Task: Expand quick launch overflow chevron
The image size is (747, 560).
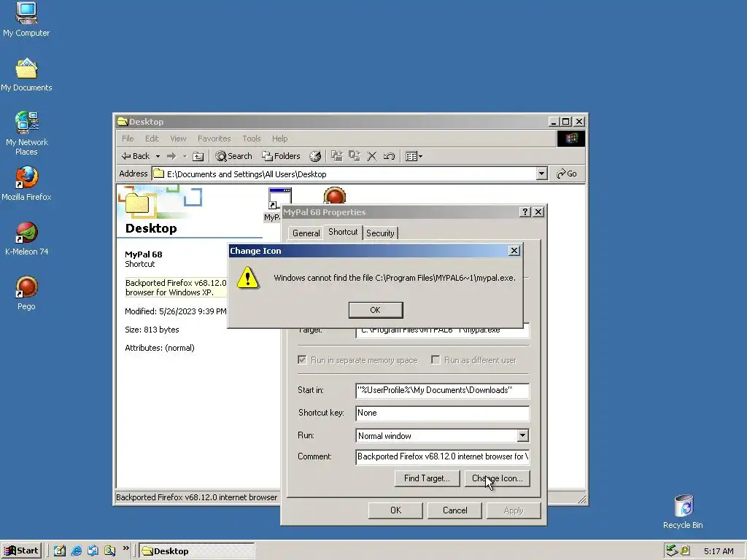Action: click(x=125, y=548)
